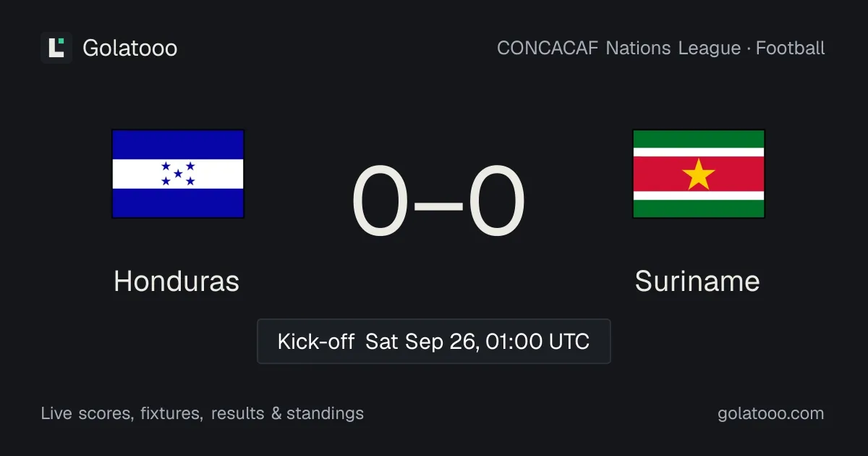Click the Kick-off label in the box
Viewport: 868px width, 456px height.
point(316,341)
